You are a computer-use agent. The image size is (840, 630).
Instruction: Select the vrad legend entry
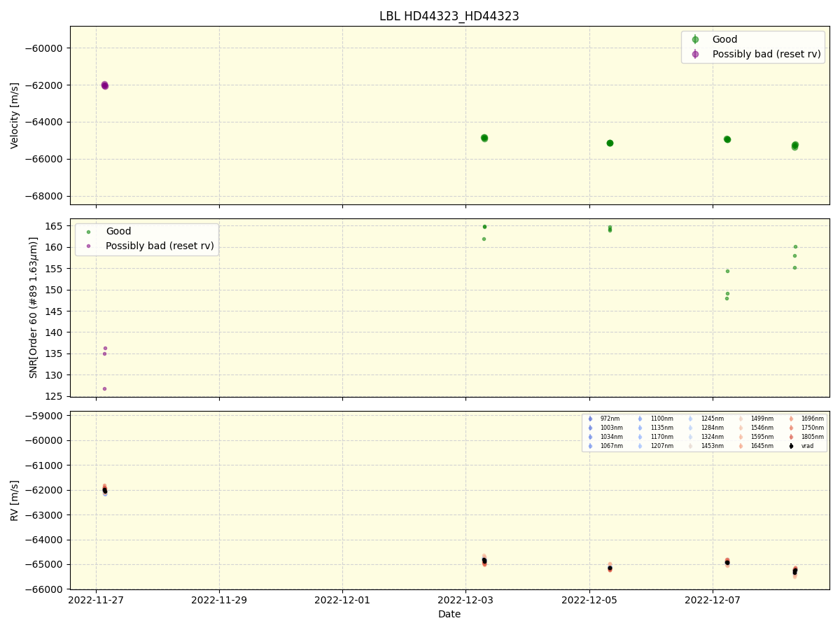[x=801, y=446]
